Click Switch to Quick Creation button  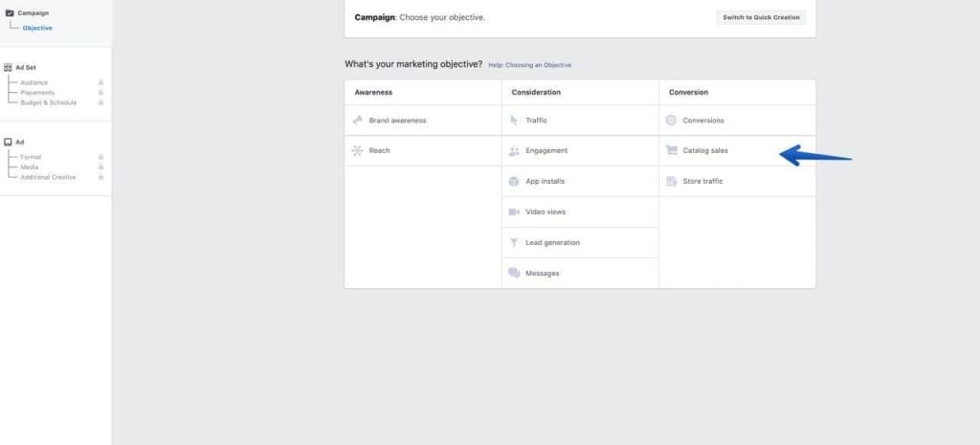[761, 17]
